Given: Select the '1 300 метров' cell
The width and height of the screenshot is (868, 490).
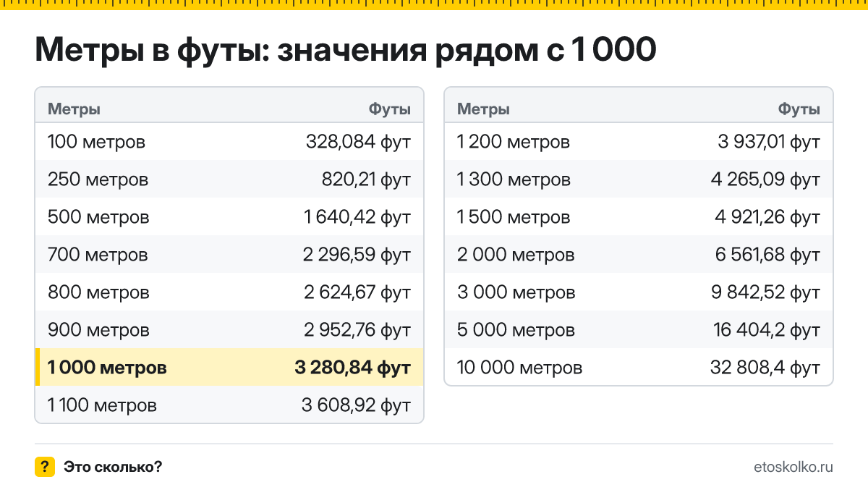Looking at the screenshot, I should click(x=514, y=179).
